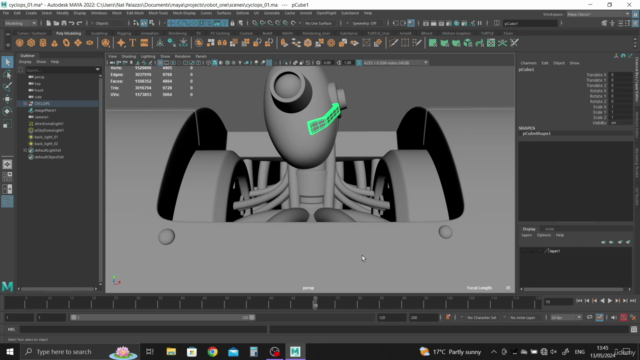Click the MEL command line input field

pos(143,329)
